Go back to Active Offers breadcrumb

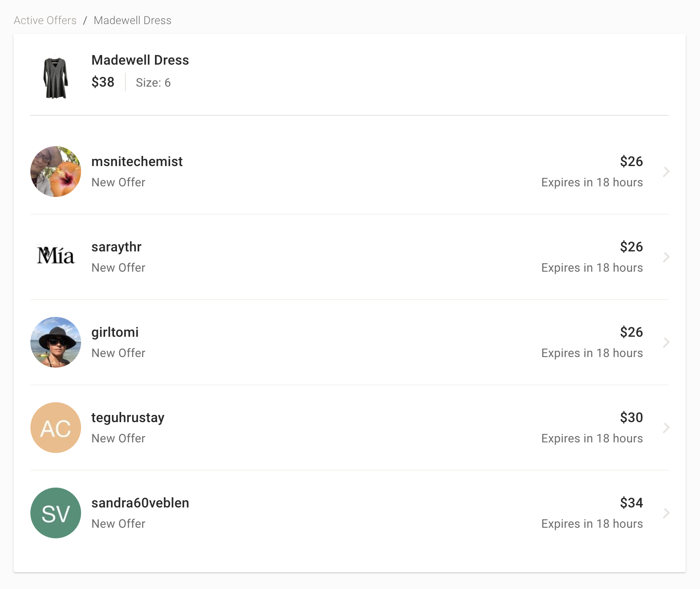click(45, 20)
